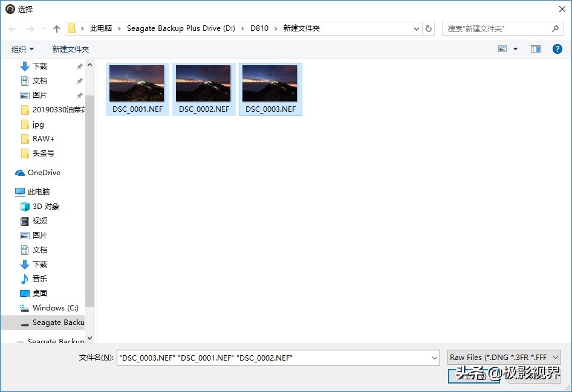Image resolution: width=572 pixels, height=392 pixels.
Task: Expand the file name dropdown arrow
Action: pyautogui.click(x=435, y=358)
